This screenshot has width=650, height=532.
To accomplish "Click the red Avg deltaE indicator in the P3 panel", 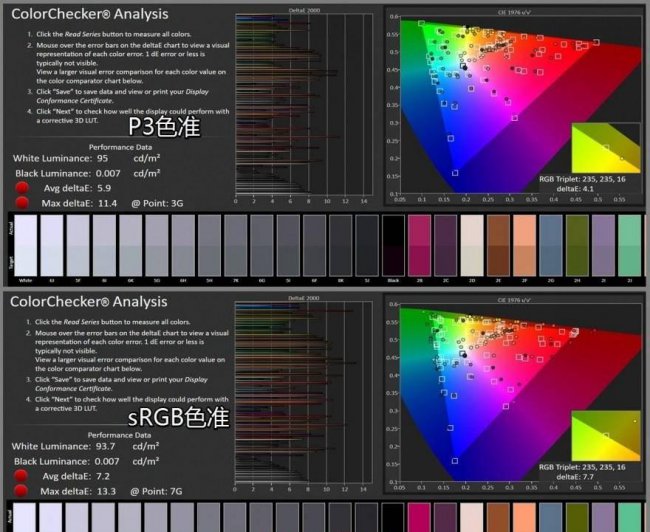I will [22, 188].
